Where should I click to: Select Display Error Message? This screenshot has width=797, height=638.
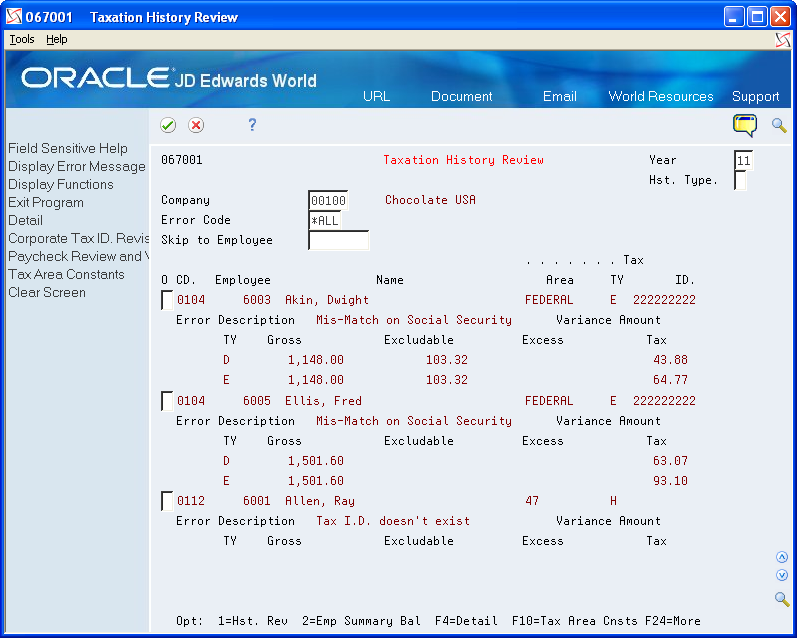[x=77, y=166]
